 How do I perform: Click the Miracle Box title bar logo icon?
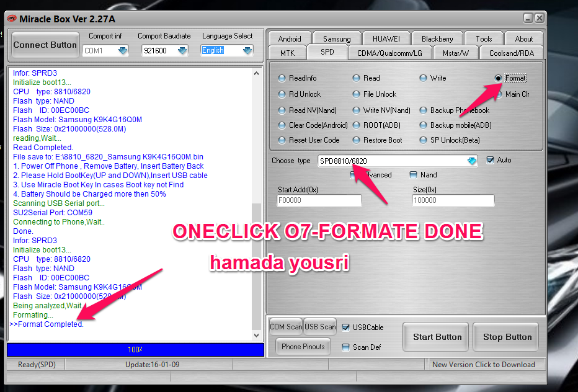(x=12, y=19)
